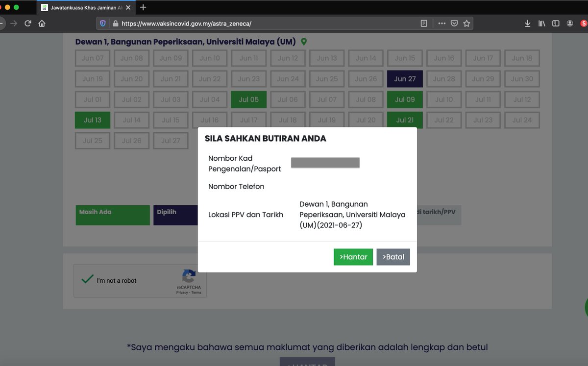588x366 pixels.
Task: Click the Jul 16 date box
Action: (210, 120)
